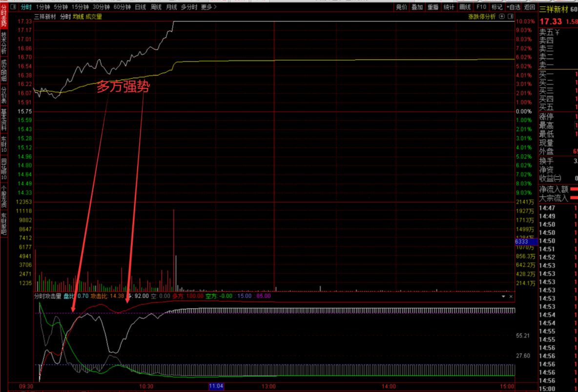Viewport: 578px width, 392px height.
Task: Open the 标记 marker tool
Action: pos(496,7)
